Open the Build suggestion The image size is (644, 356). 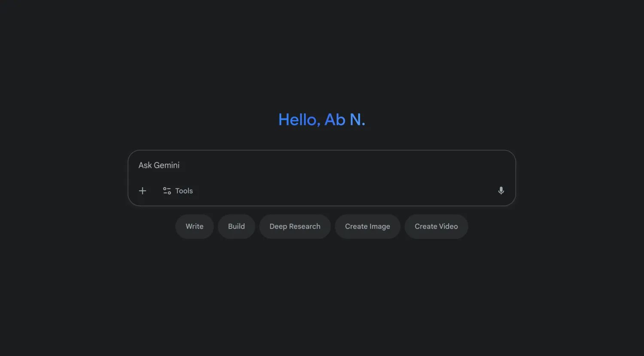(236, 226)
